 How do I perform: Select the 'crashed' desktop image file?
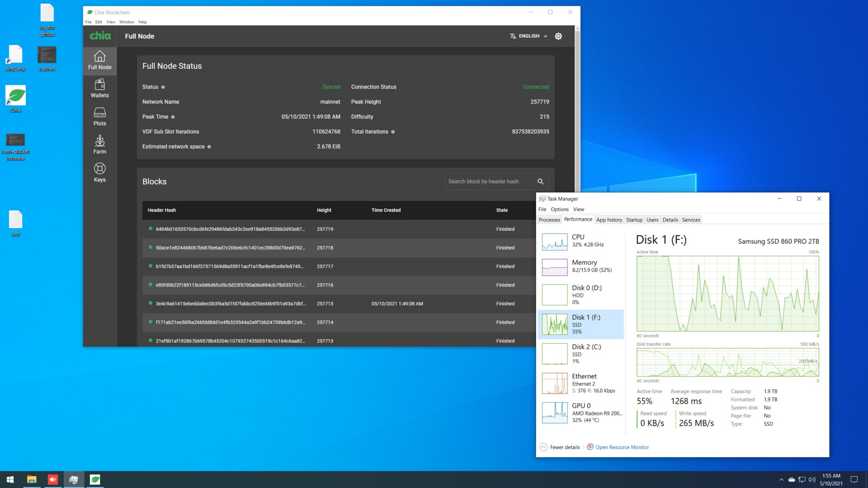47,59
